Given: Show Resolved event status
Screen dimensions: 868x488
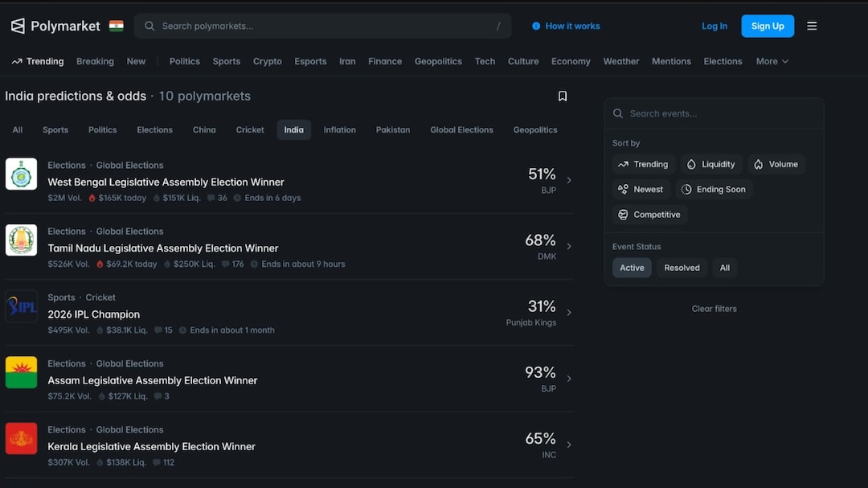Looking at the screenshot, I should coord(682,268).
